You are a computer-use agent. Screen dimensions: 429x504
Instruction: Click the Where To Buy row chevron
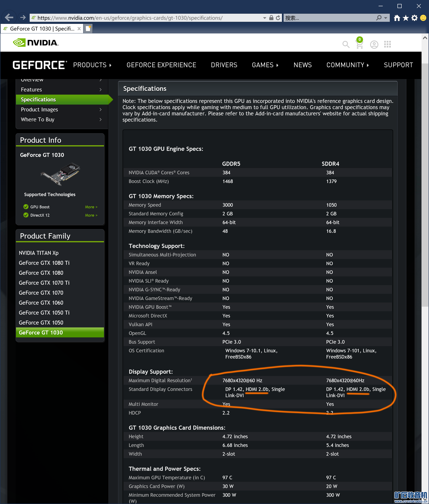[x=100, y=120]
